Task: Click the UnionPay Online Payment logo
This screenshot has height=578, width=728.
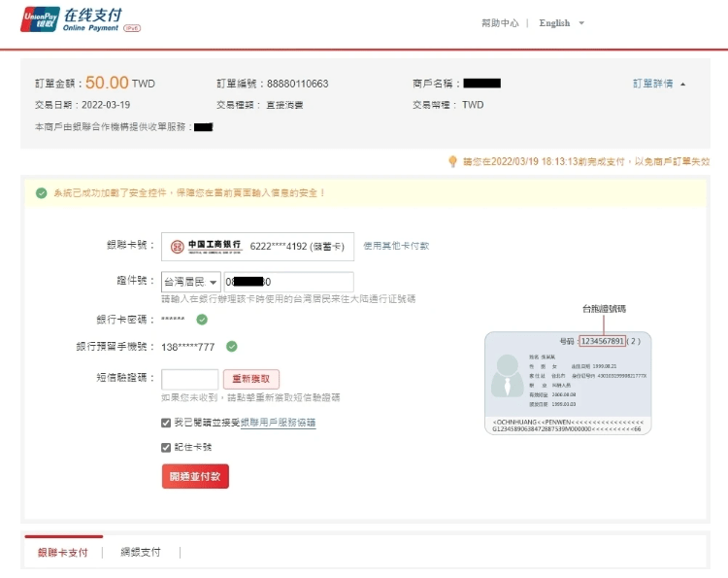Action: point(72,19)
